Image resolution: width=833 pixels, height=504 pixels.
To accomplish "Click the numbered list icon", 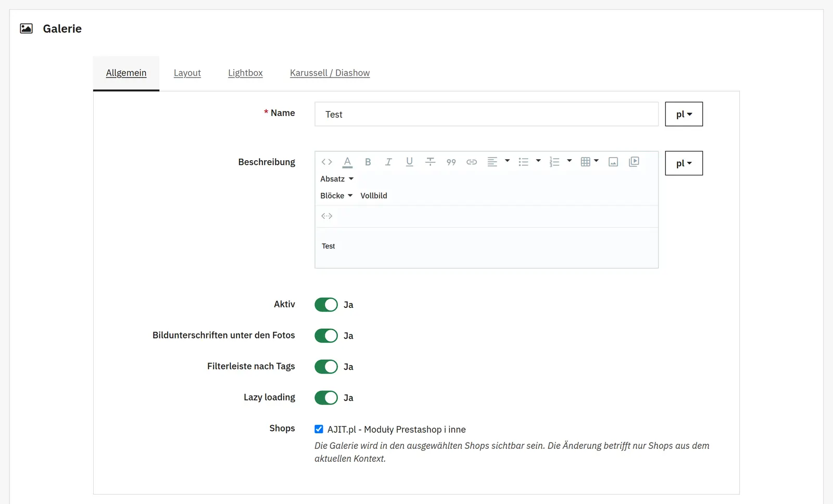I will 554,162.
